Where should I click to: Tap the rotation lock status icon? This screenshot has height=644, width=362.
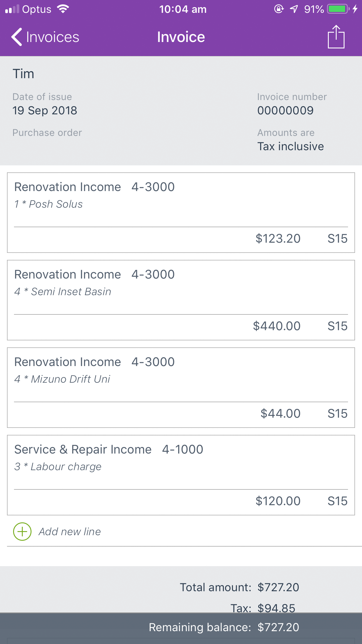[279, 9]
